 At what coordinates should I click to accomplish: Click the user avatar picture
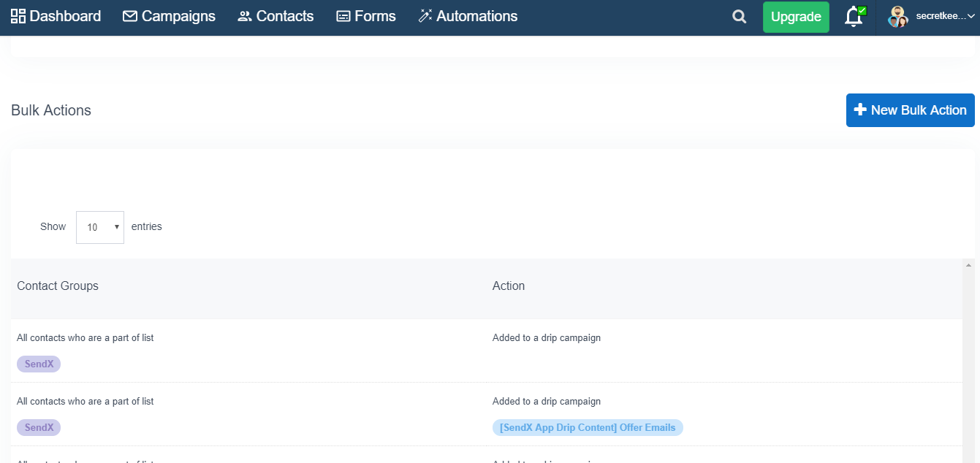[x=898, y=17]
